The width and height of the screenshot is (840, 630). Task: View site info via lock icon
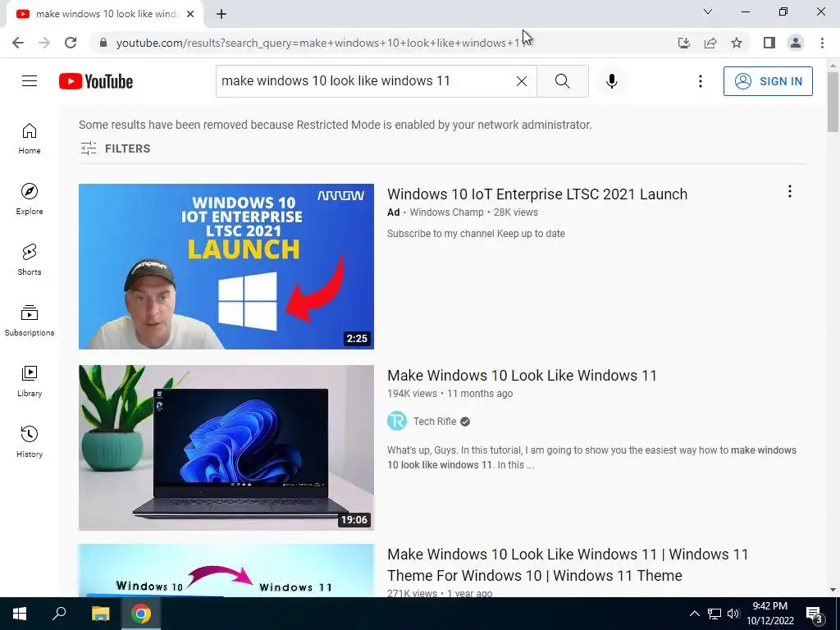pyautogui.click(x=103, y=43)
